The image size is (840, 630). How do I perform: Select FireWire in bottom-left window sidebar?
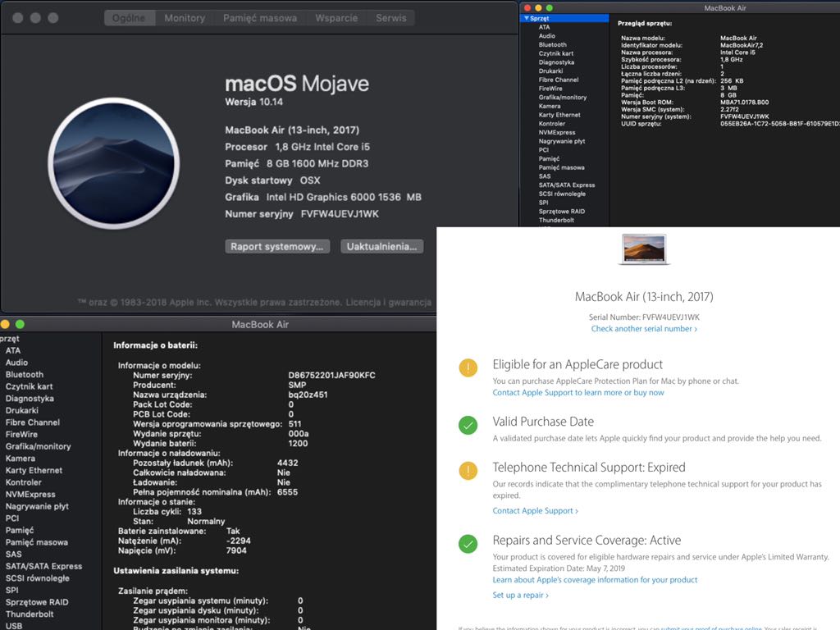click(21, 435)
